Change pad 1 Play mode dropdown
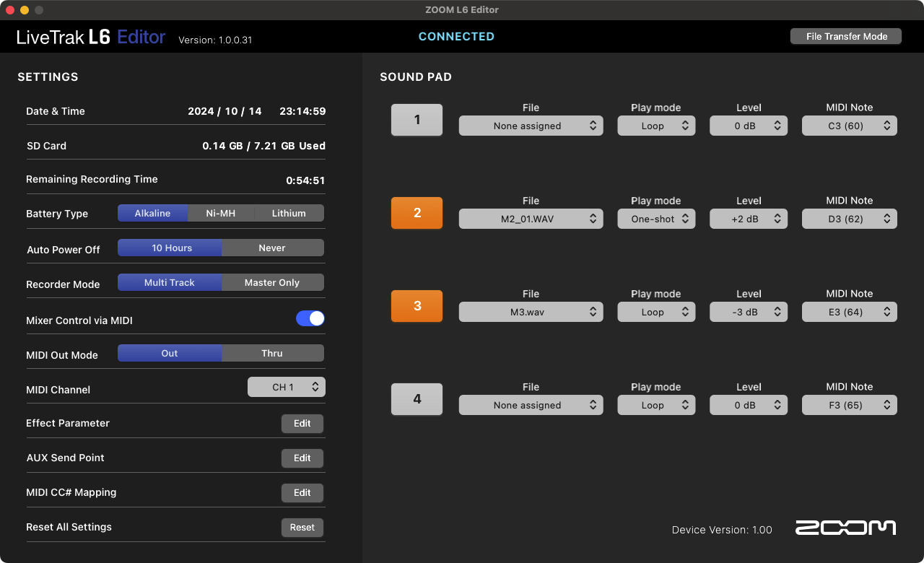 click(x=656, y=126)
